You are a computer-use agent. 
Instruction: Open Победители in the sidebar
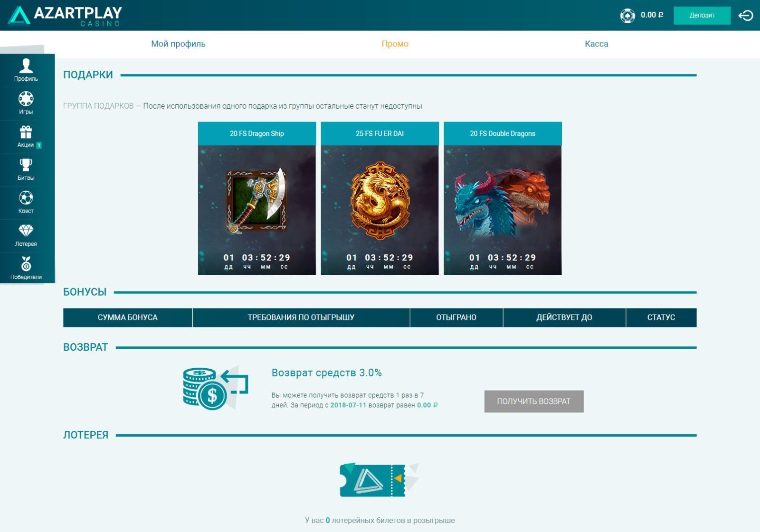tap(26, 268)
